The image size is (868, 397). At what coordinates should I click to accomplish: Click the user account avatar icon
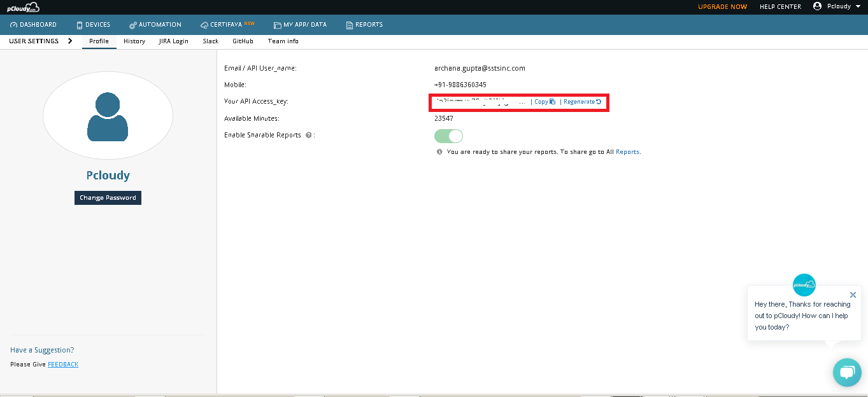coord(818,6)
